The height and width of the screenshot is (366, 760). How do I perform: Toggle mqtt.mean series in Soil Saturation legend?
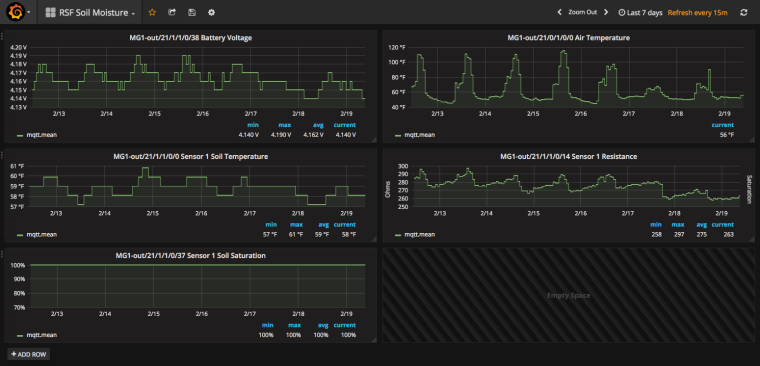(x=42, y=335)
